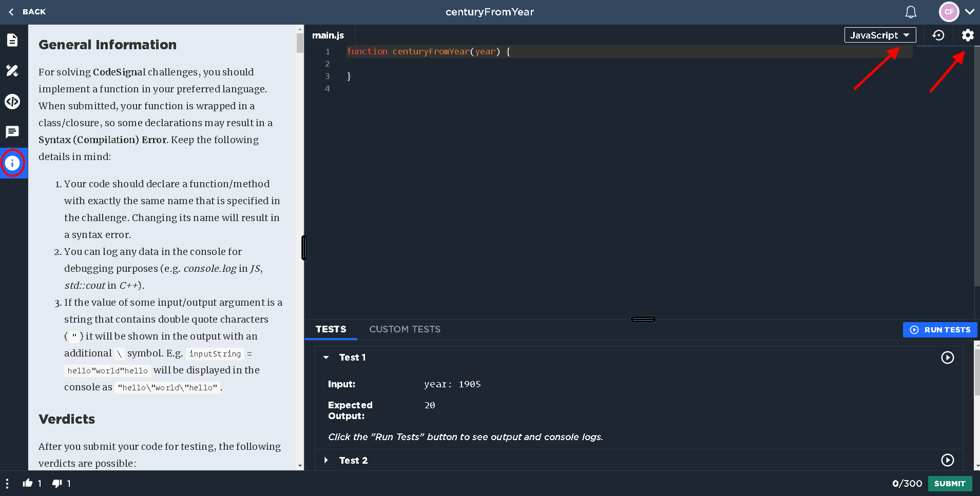980x496 pixels.
Task: Reset code with the restore history icon
Action: coord(938,35)
